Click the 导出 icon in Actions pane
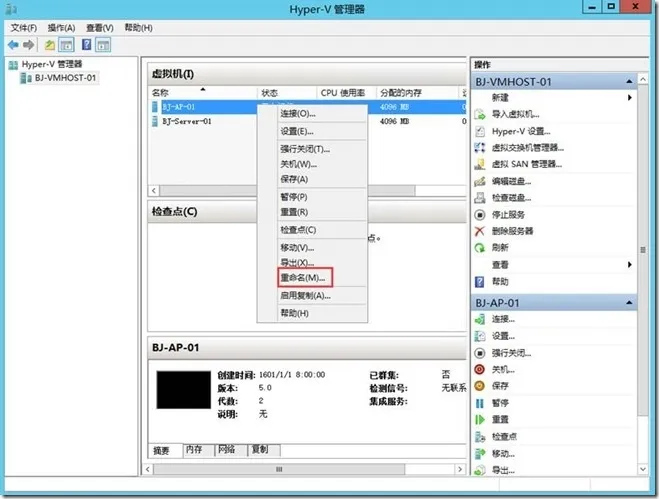This screenshot has height=499, width=659. click(x=480, y=470)
